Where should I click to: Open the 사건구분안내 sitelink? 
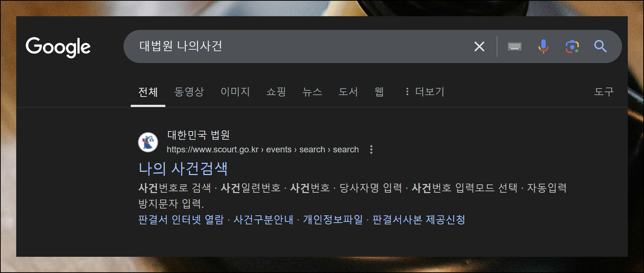pyautogui.click(x=264, y=220)
